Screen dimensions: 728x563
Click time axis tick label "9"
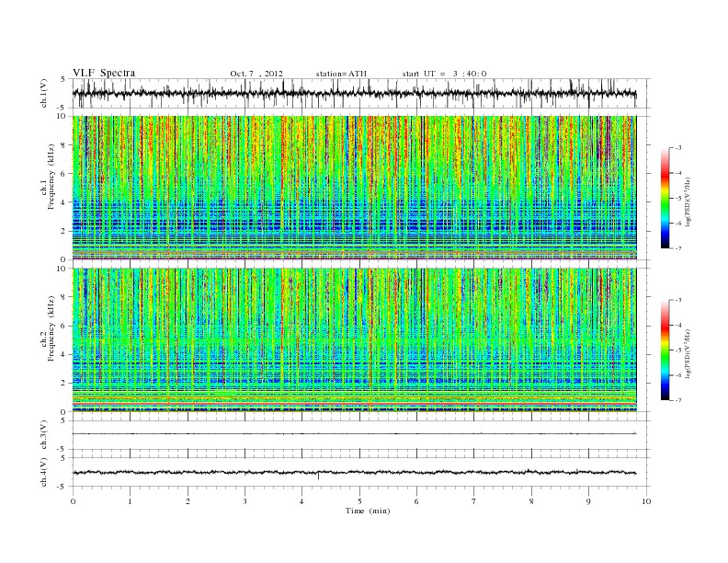pyautogui.click(x=588, y=501)
